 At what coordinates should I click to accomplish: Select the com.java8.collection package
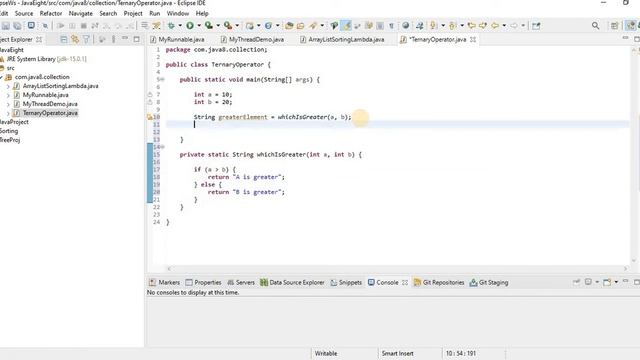(42, 77)
